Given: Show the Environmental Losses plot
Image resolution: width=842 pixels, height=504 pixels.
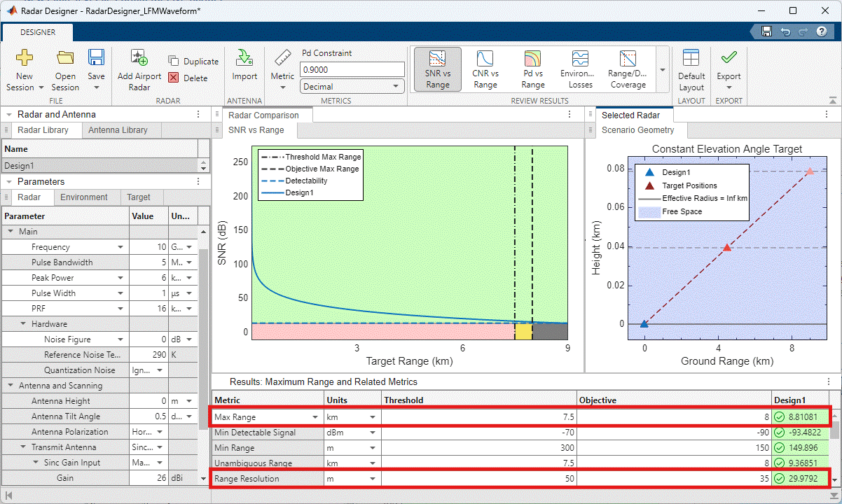Looking at the screenshot, I should click(x=580, y=69).
